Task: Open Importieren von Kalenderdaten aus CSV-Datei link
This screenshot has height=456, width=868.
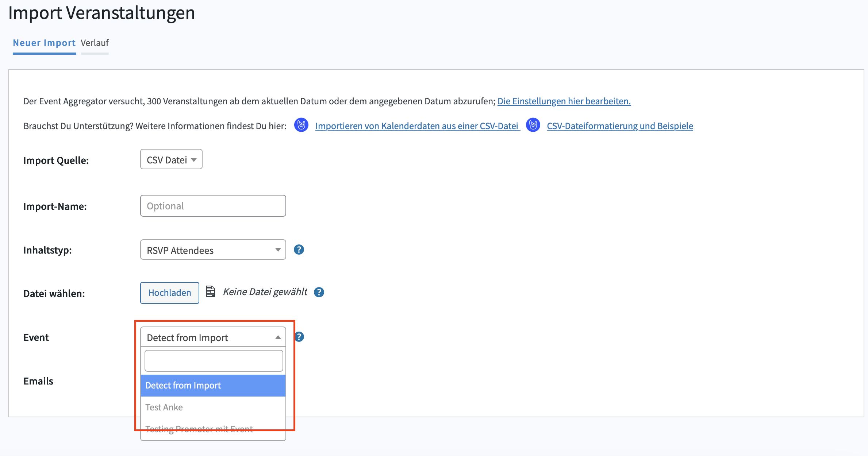Action: point(417,126)
